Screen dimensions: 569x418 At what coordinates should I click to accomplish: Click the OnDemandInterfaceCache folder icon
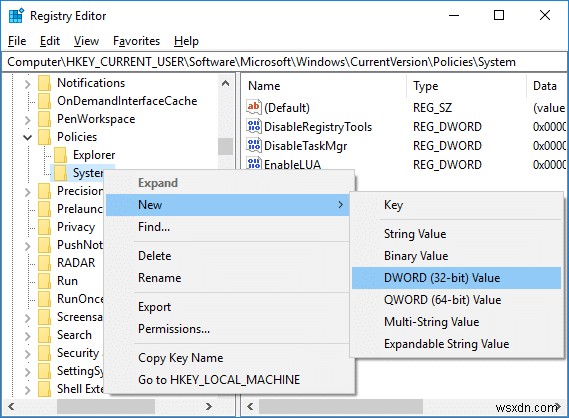(45, 101)
